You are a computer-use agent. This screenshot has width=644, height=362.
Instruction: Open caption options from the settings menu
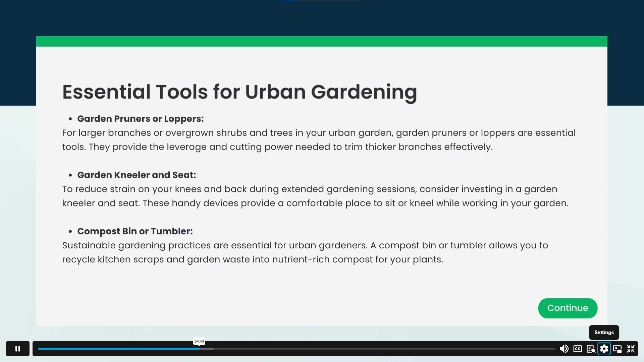pos(604,349)
